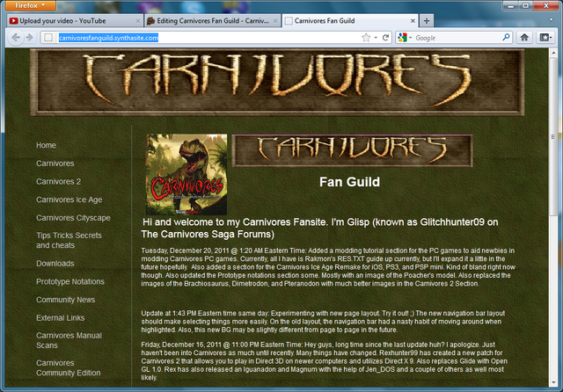Open the Prototype Notations link
The width and height of the screenshot is (563, 392).
click(x=70, y=281)
